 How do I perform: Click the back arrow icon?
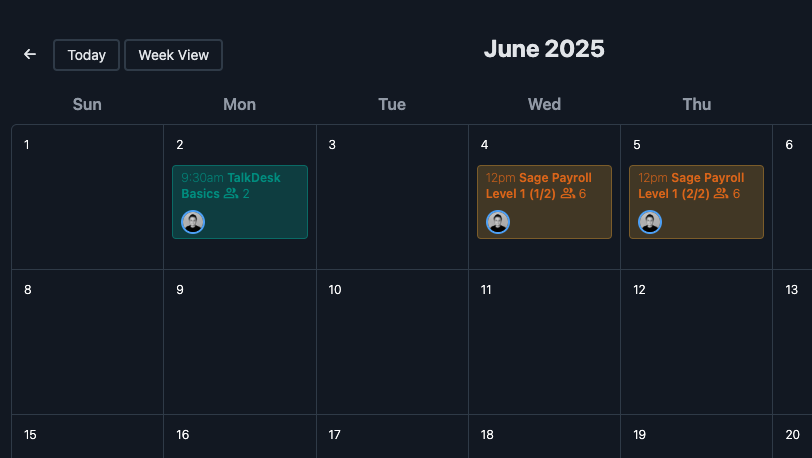(x=30, y=55)
